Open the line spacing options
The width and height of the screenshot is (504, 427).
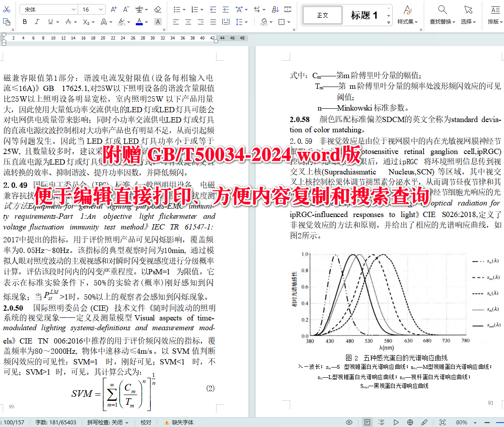[x=239, y=22]
